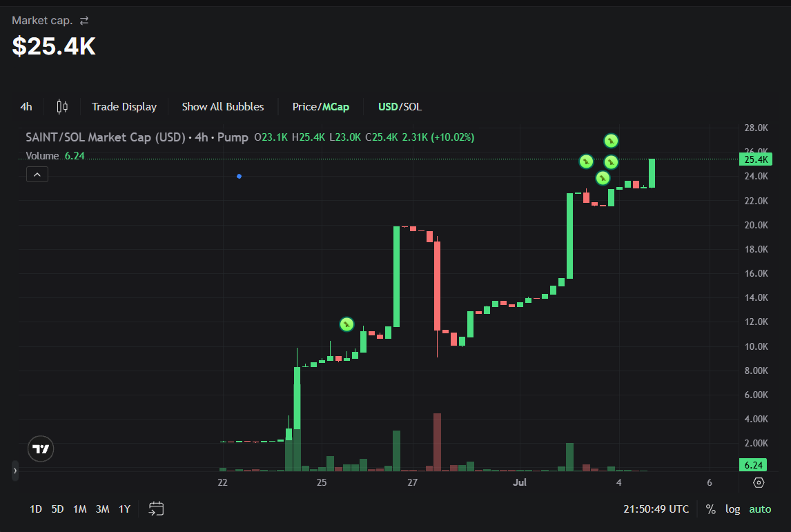The image size is (791, 532).
Task: Click the 28.0K price axis label
Action: [x=756, y=128]
